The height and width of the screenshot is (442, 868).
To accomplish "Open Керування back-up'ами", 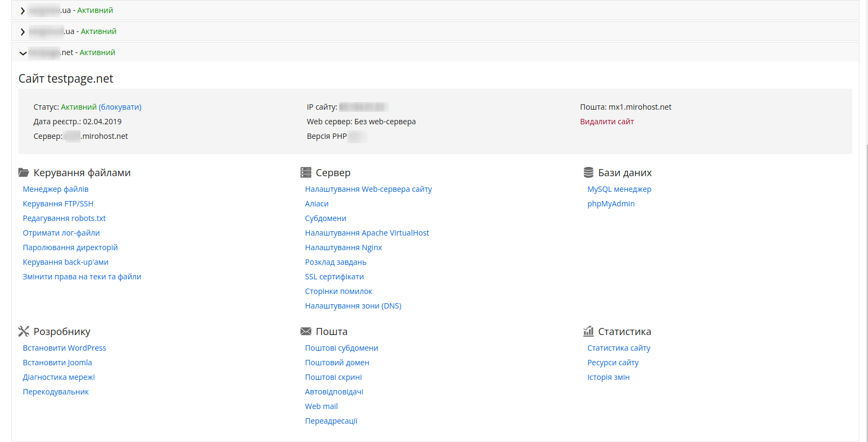I will (x=65, y=262).
